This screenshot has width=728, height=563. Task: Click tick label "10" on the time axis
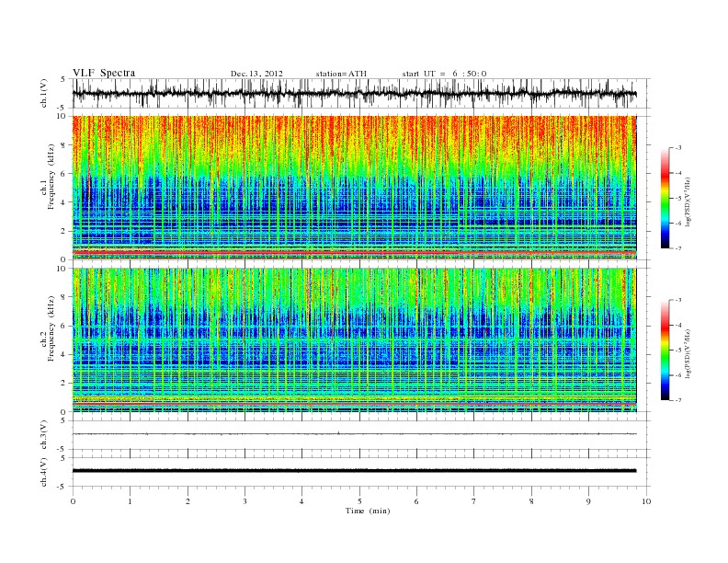[x=646, y=501]
